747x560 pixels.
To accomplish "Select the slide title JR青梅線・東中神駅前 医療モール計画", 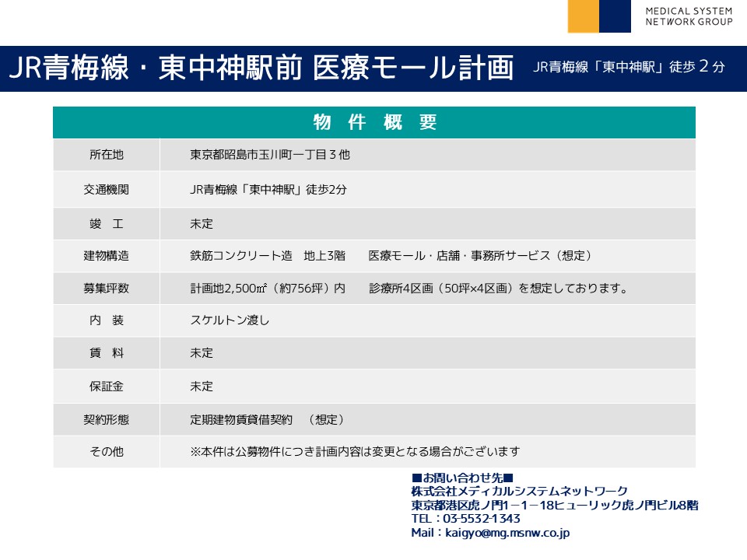I will click(x=261, y=68).
